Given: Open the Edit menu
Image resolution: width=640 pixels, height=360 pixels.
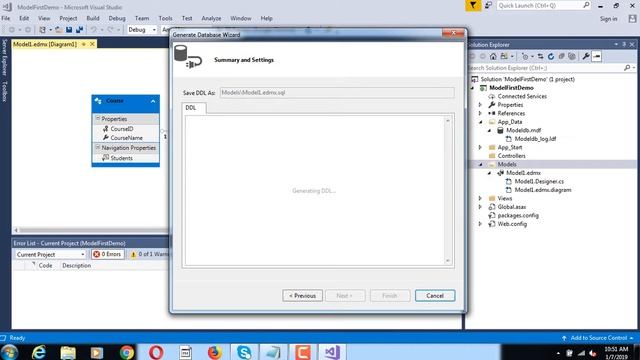Looking at the screenshot, I should click(x=24, y=18).
